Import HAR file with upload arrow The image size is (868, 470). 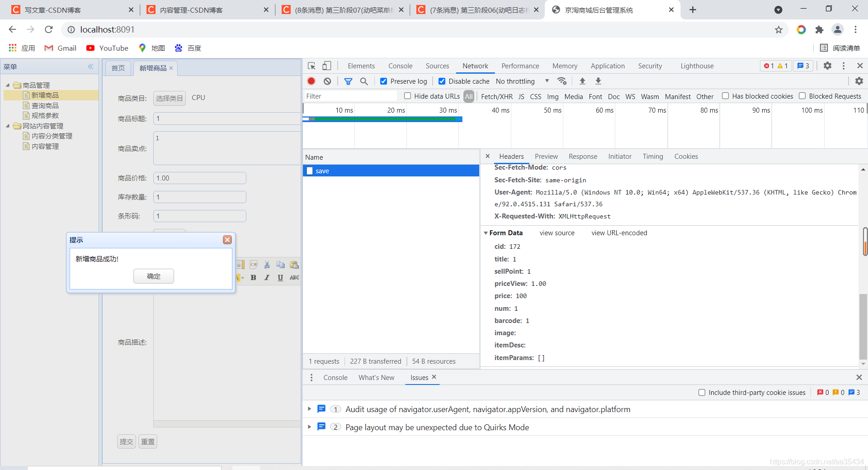[x=582, y=81]
